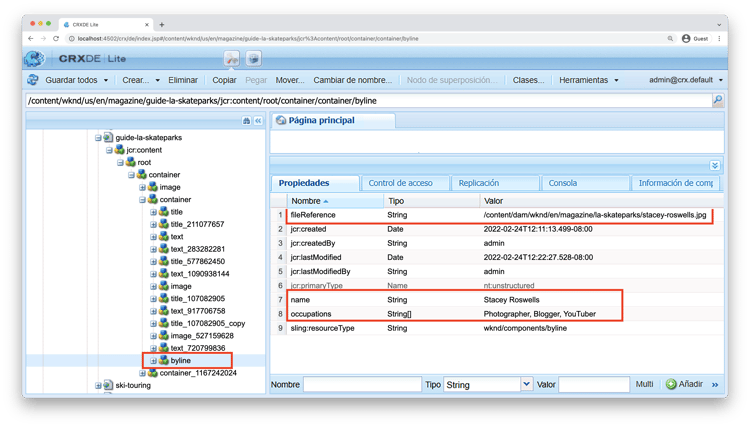
Task: Click the Eliminar button
Action: pos(183,80)
